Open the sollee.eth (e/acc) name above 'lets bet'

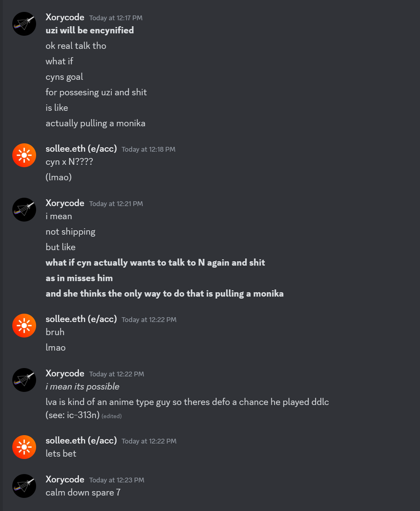click(81, 441)
